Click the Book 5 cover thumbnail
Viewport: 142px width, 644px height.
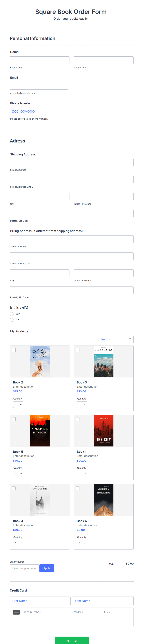click(x=39, y=431)
